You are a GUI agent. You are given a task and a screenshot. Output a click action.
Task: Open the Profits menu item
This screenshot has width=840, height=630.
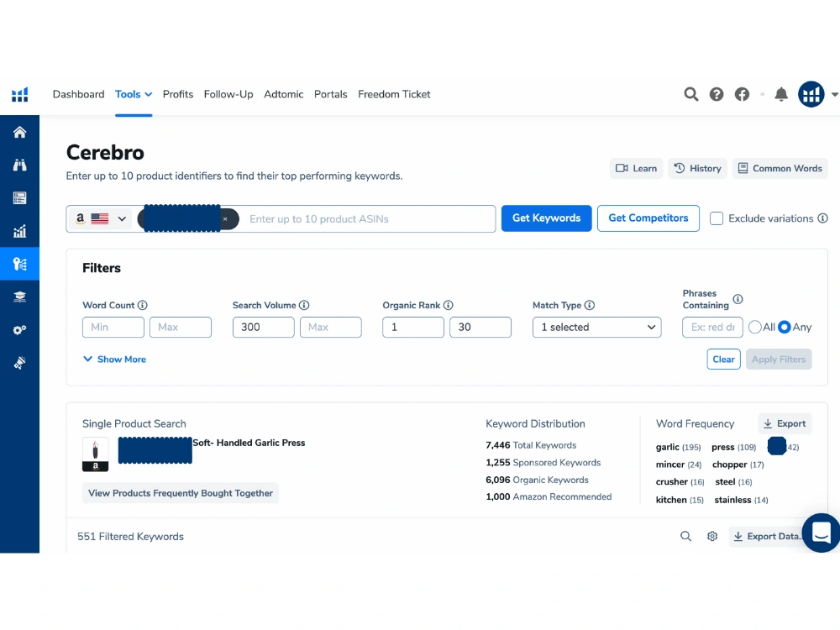tap(178, 94)
